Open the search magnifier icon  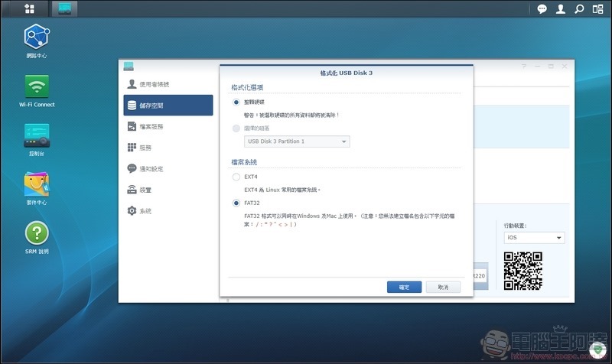click(x=579, y=8)
